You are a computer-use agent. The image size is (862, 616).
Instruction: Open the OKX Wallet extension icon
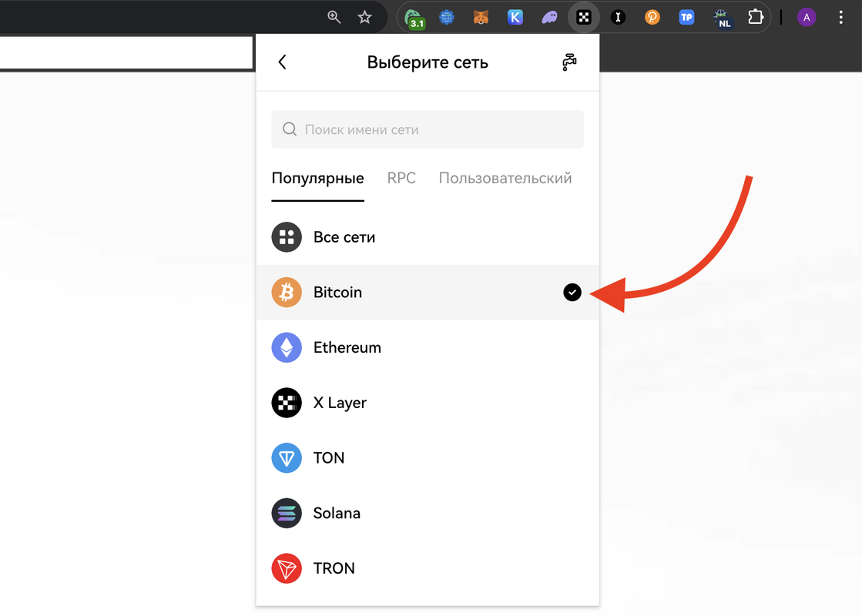(584, 18)
